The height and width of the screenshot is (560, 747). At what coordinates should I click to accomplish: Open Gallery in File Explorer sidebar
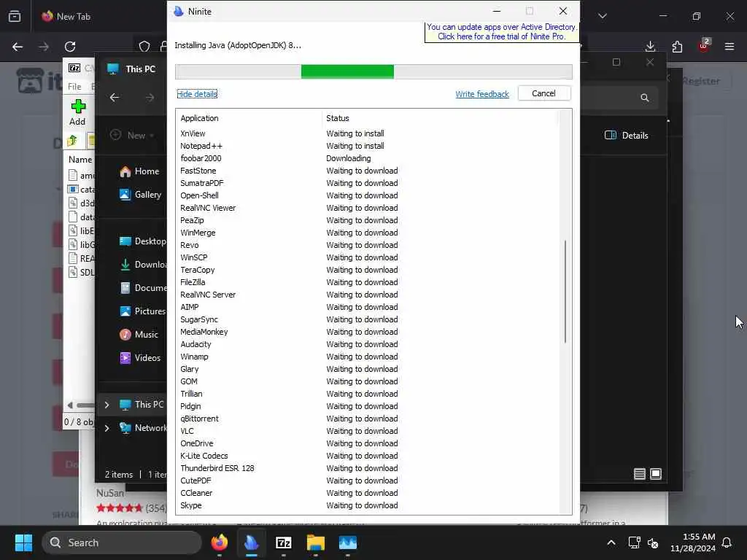click(x=140, y=195)
